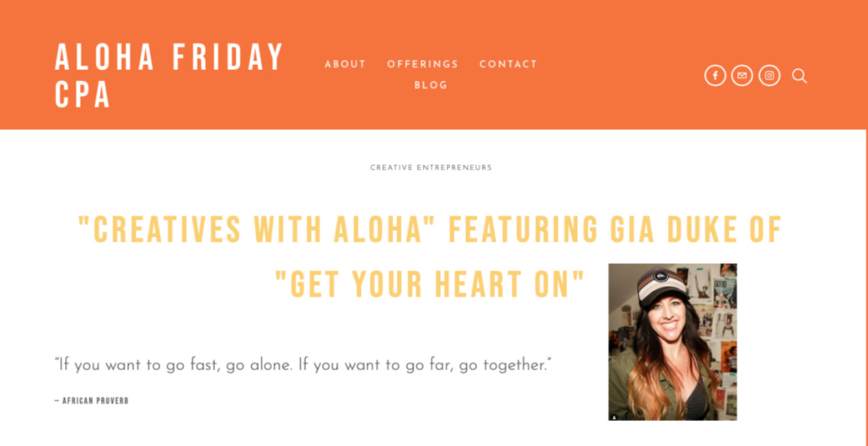Viewport: 868px width, 446px height.
Task: Open the Instagram profile icon
Action: 769,76
